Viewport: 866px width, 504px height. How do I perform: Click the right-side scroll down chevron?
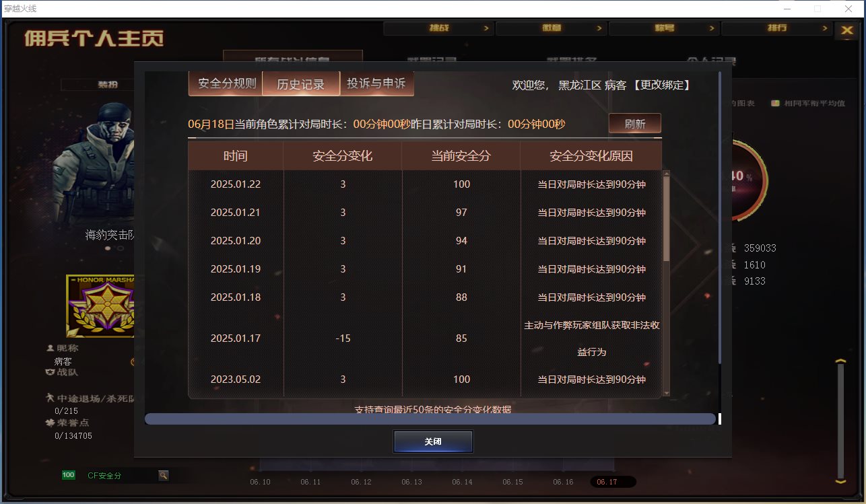(840, 480)
